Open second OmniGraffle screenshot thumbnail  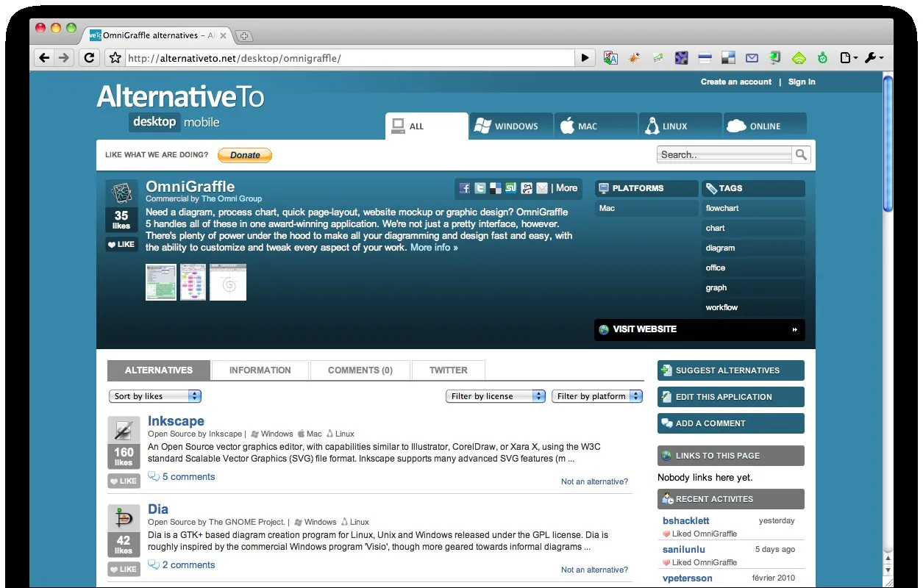point(193,282)
